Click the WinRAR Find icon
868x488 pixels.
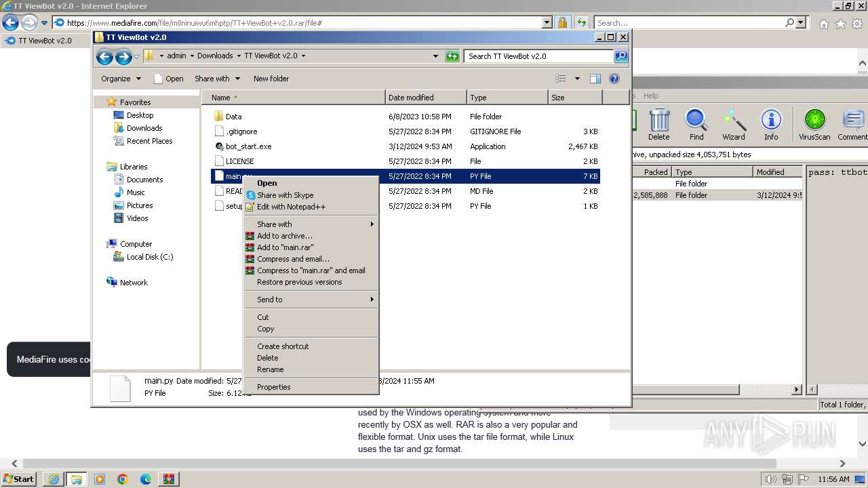696,125
